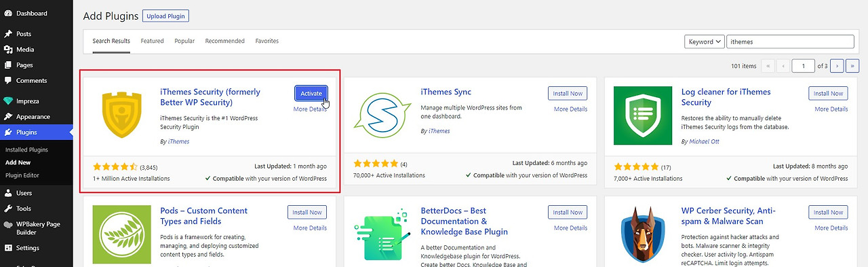868x267 pixels.
Task: Click the current page number field
Action: 804,66
